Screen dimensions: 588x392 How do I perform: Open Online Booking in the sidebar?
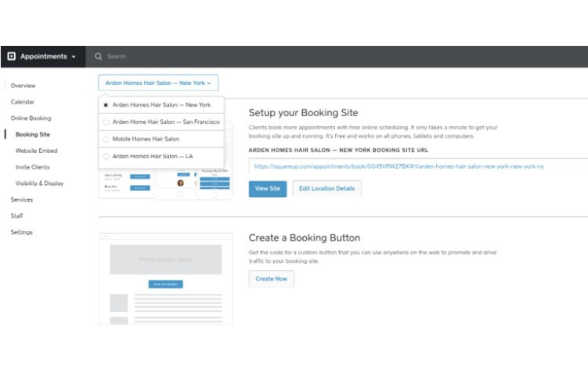pos(31,118)
